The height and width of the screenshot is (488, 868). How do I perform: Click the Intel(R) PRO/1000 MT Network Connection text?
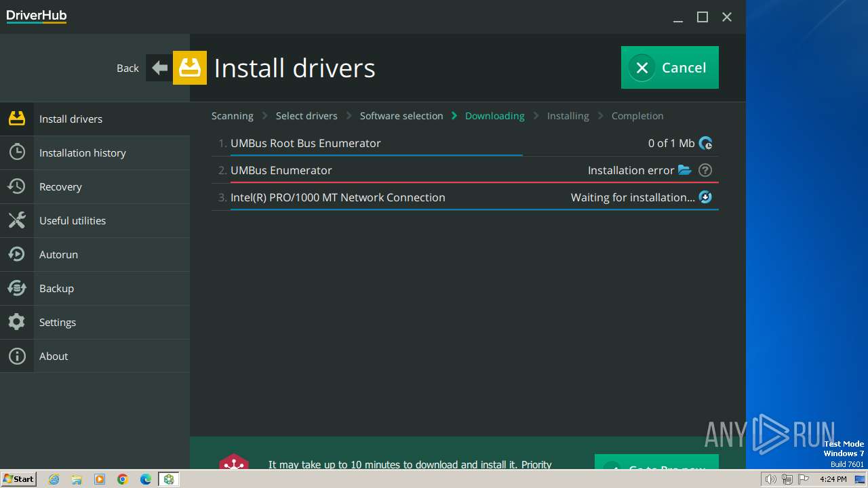click(338, 197)
